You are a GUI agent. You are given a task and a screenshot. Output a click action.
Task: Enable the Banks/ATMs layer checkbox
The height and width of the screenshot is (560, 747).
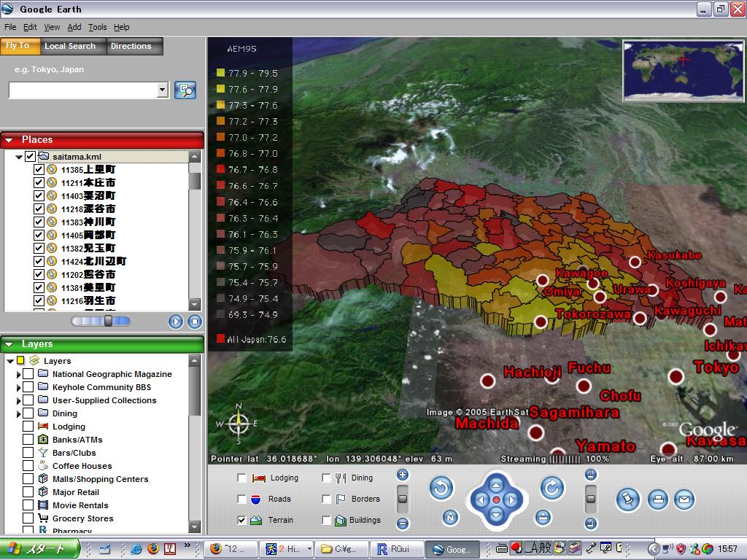28,440
